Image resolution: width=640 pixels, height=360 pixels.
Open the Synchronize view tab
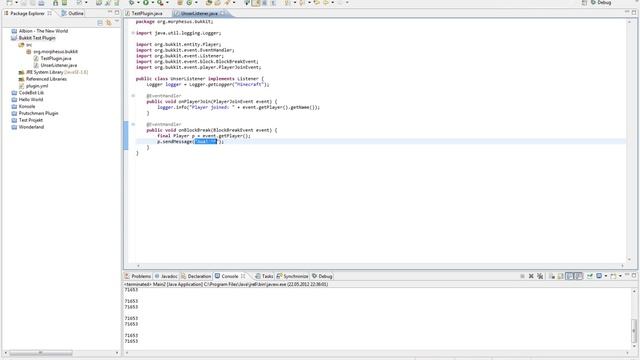(x=293, y=276)
